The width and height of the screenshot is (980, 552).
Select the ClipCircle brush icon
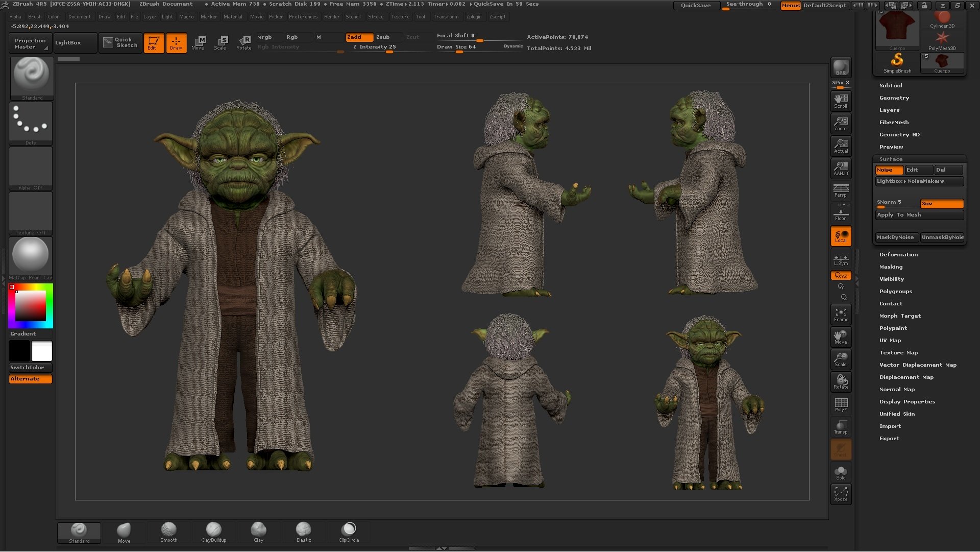pos(349,532)
